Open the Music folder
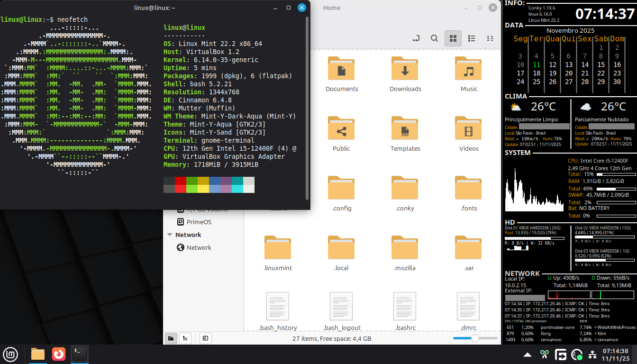Screen dimensions: 637x364 [x=468, y=74]
